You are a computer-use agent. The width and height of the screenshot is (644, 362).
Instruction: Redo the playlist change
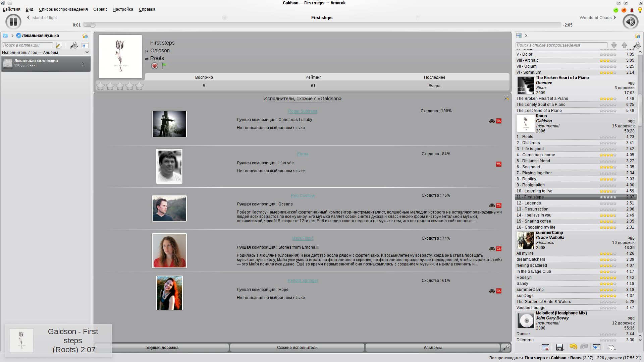point(584,347)
